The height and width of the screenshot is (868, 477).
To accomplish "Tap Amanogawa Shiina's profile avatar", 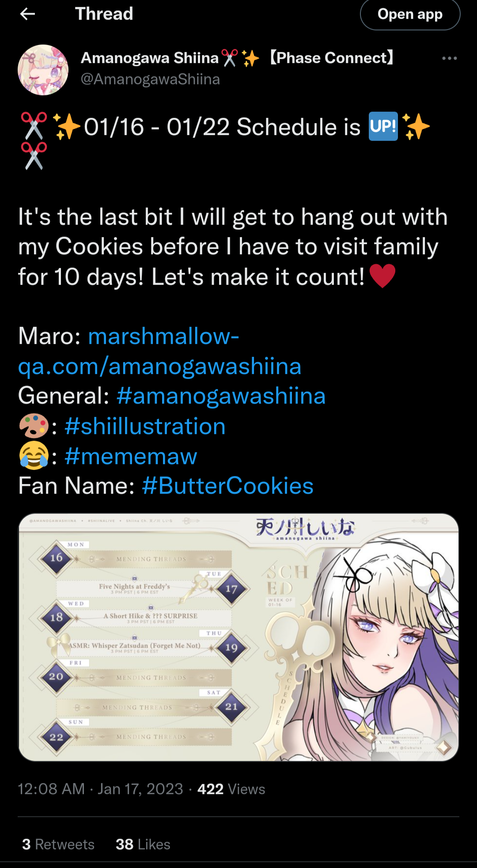I will click(43, 70).
